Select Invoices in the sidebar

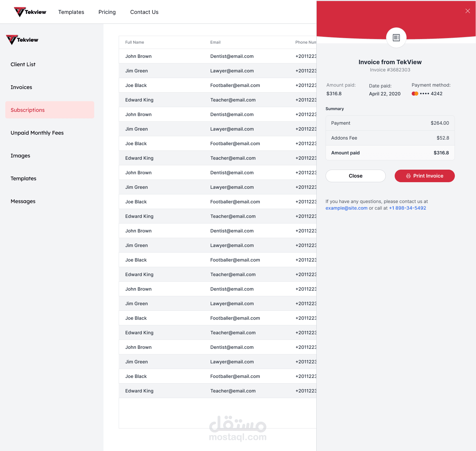21,87
